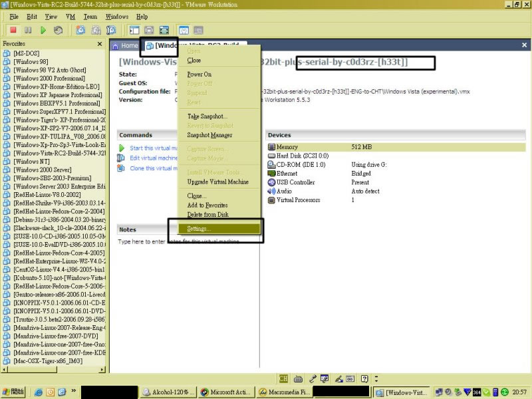The image size is (532, 399).
Task: Select [Windows 98] in Favorites
Action: pos(31,62)
